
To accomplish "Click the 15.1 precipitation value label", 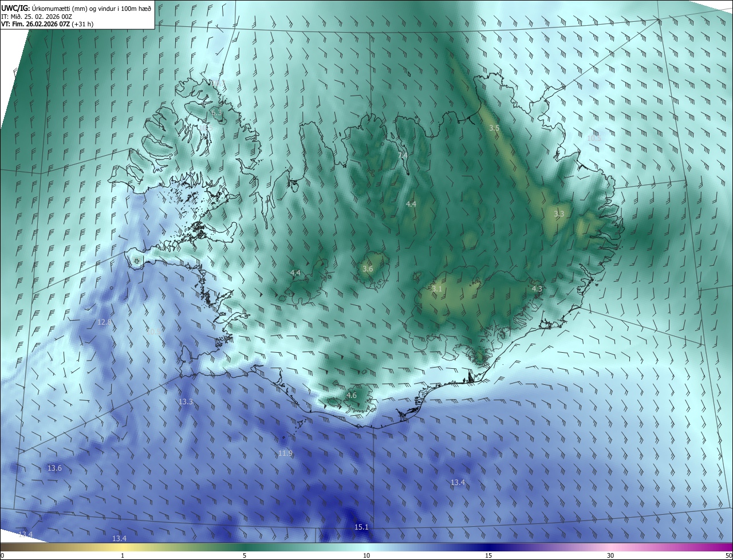I will click(361, 527).
